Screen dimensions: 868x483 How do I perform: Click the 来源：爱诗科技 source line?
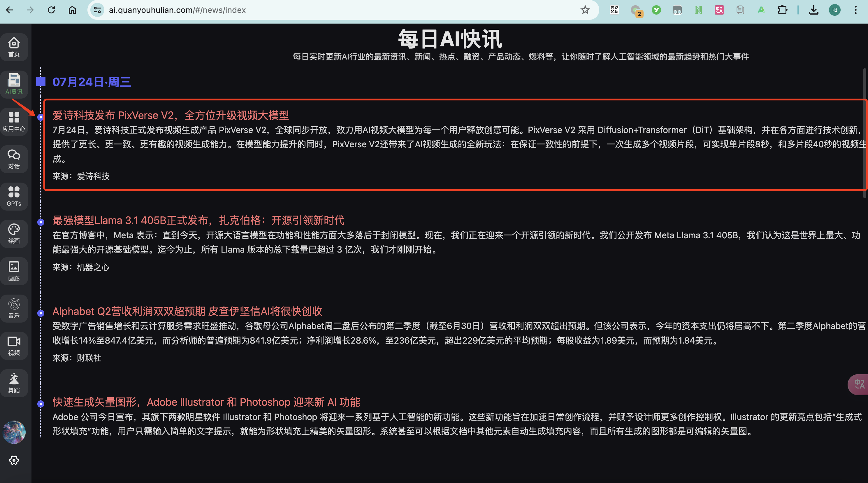(81, 176)
